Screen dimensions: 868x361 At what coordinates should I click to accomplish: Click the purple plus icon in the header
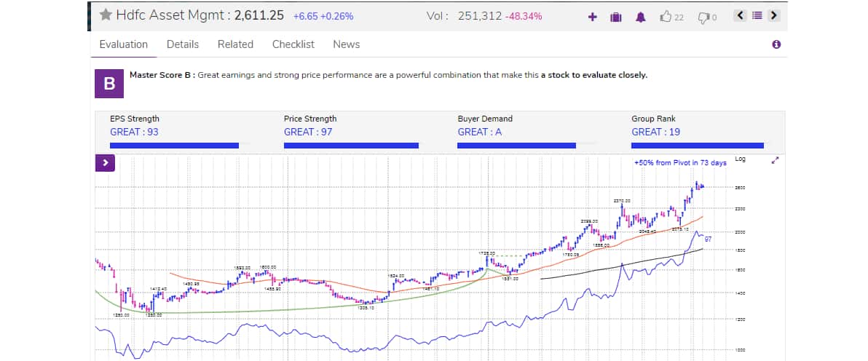click(x=592, y=17)
